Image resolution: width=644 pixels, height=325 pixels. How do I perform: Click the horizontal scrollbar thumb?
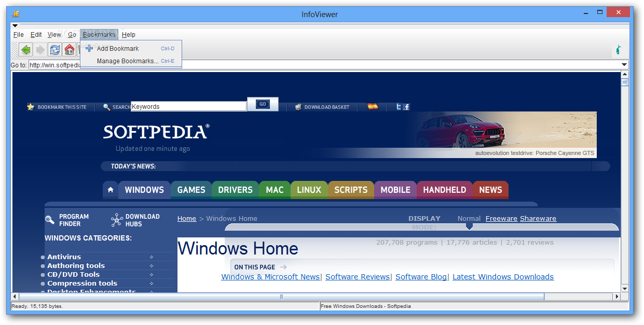coord(282,297)
